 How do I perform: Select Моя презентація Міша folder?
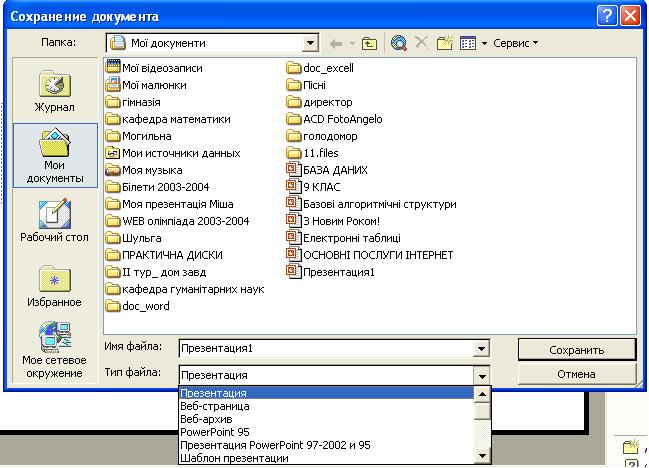click(170, 204)
